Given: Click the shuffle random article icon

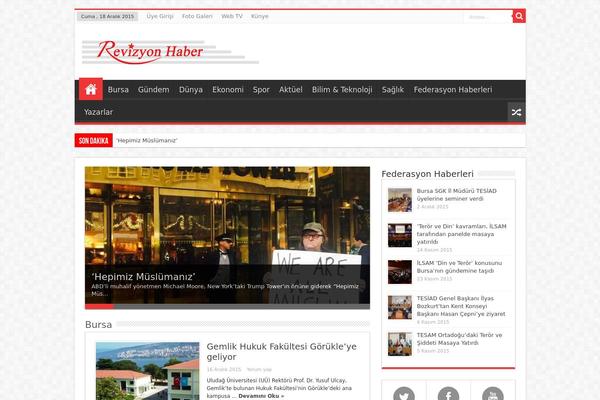Looking at the screenshot, I should coord(516,112).
